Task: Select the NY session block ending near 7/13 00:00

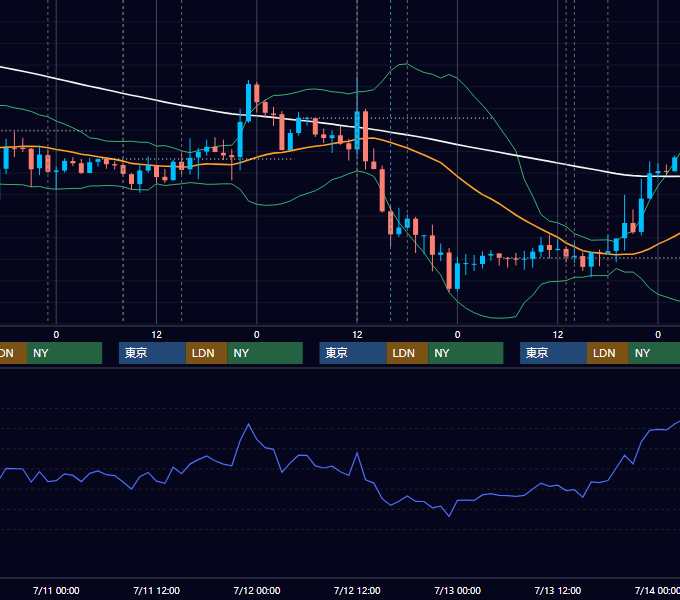Action: tap(466, 353)
